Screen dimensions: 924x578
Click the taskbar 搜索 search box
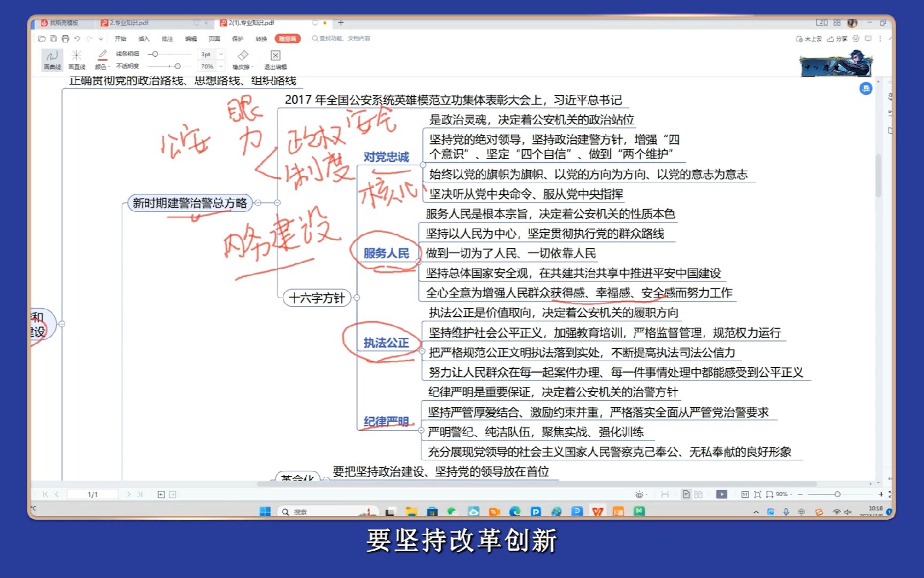(x=327, y=512)
